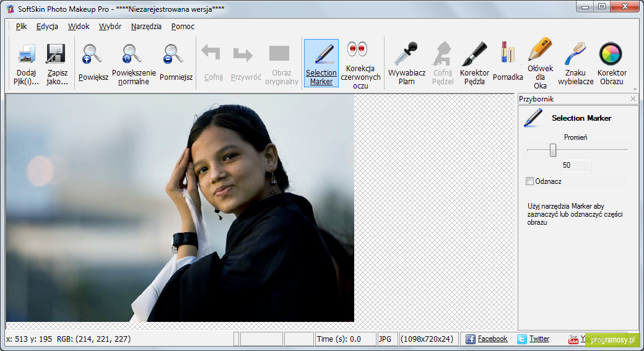This screenshot has height=351, width=644.
Task: Click the Promień radius slider handle
Action: (x=553, y=150)
